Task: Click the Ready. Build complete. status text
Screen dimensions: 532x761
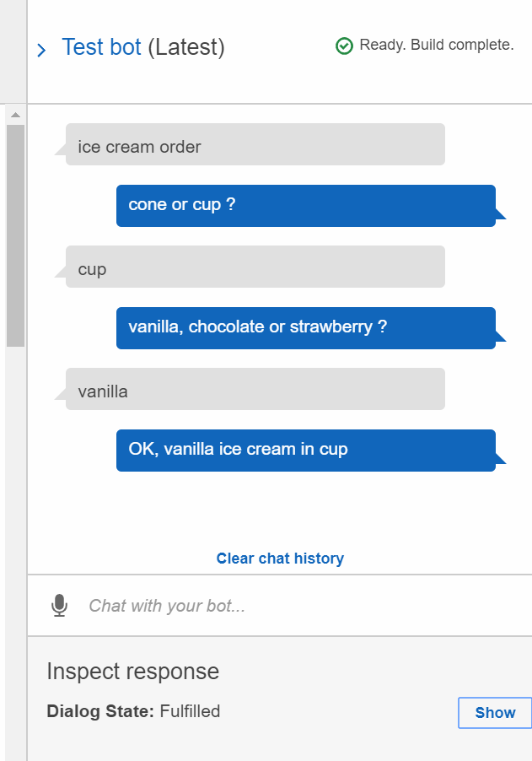Action: (437, 45)
